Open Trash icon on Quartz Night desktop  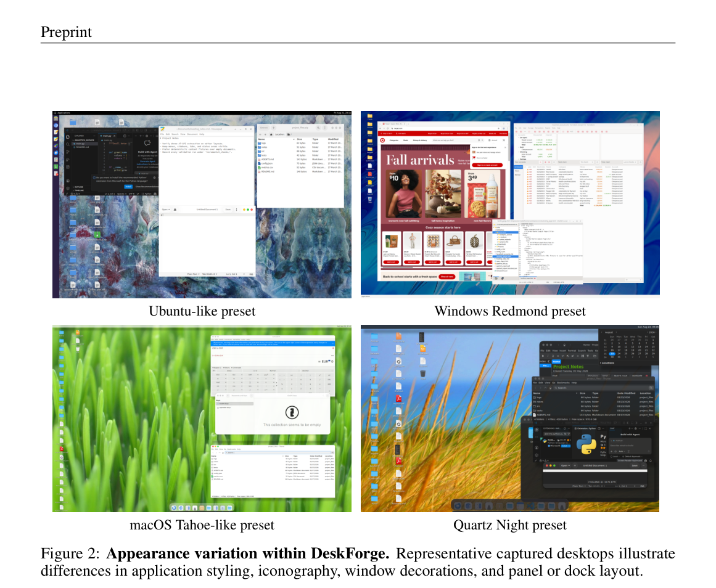pos(423,374)
